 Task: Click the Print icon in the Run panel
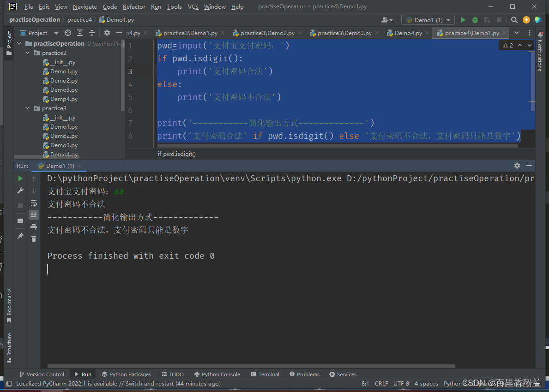tap(34, 227)
